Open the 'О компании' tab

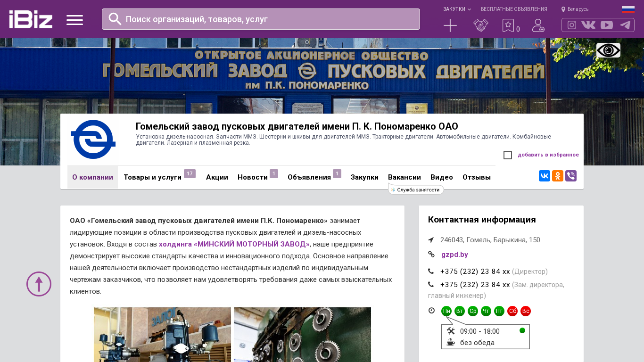coord(92,177)
